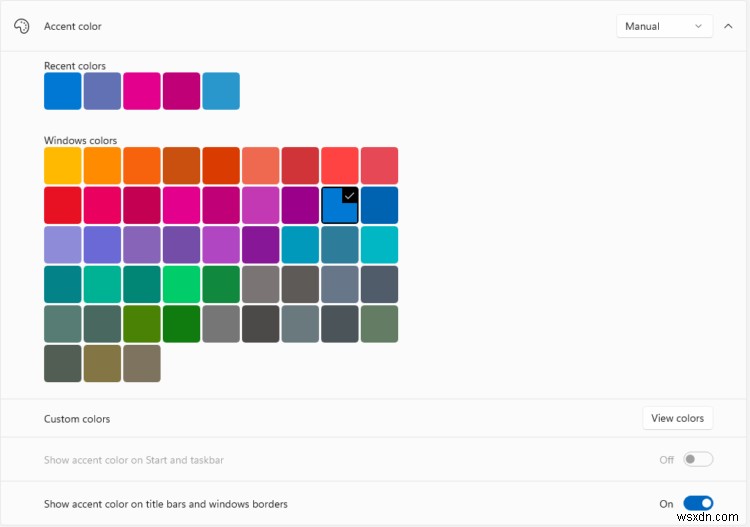Select the taupe swatch ending last row
This screenshot has width=750, height=527.
(142, 363)
